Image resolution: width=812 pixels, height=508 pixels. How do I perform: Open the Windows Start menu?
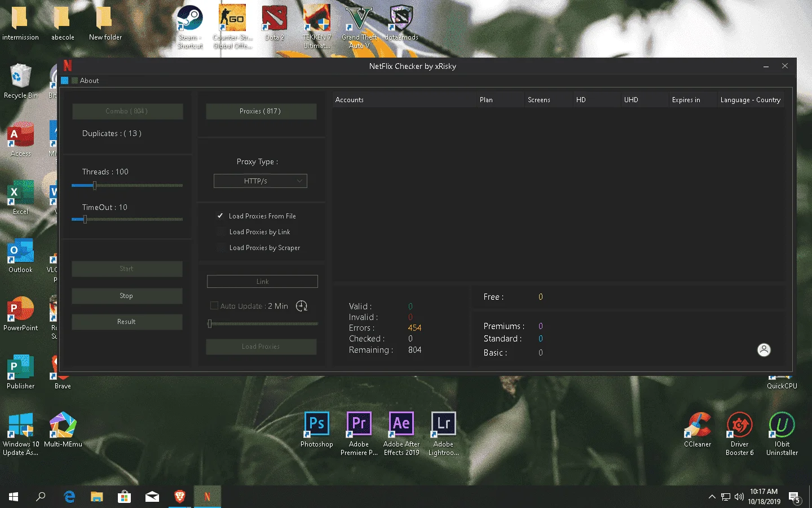click(x=14, y=497)
